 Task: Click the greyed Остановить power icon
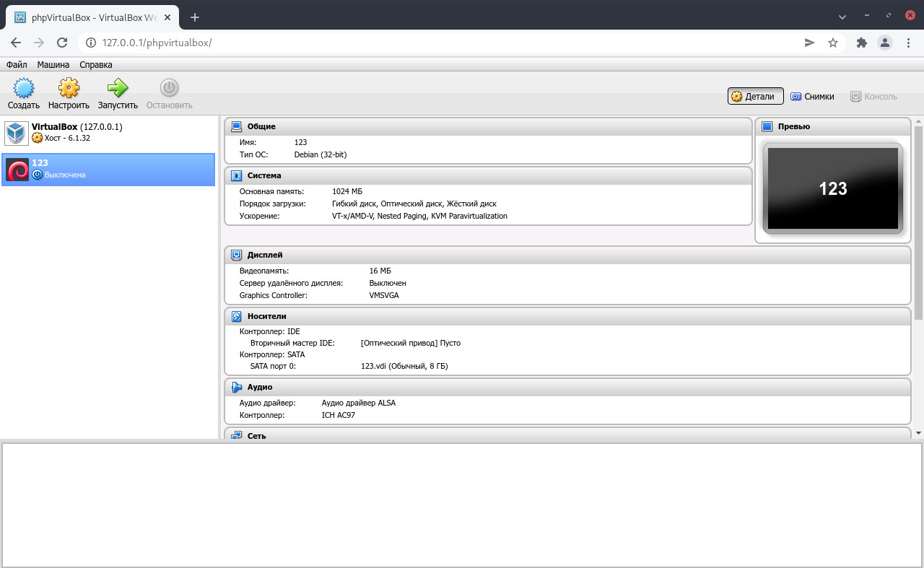pos(169,88)
